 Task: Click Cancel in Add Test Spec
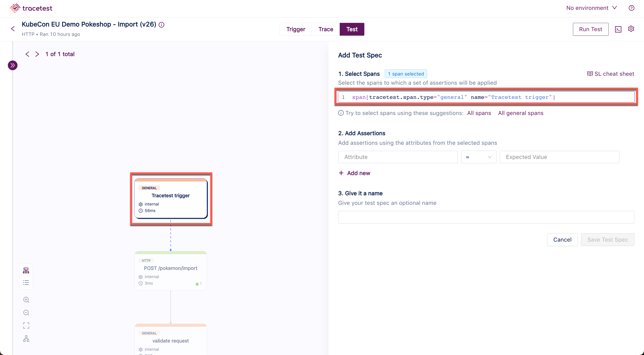pos(562,240)
